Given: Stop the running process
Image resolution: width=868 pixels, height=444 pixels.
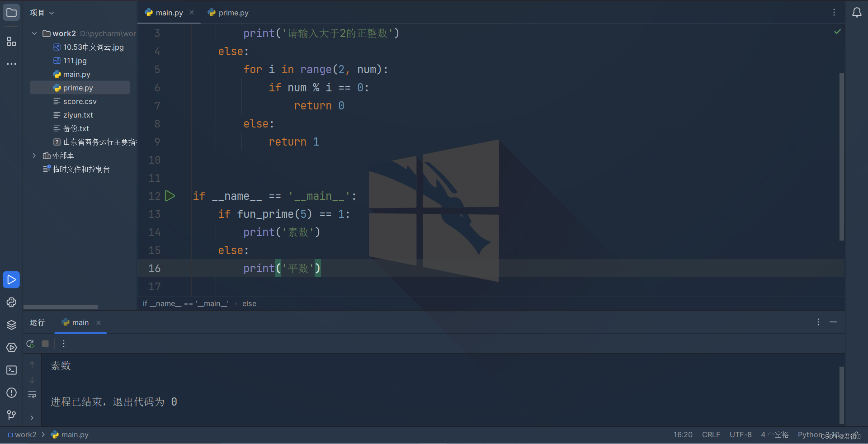Looking at the screenshot, I should point(45,344).
